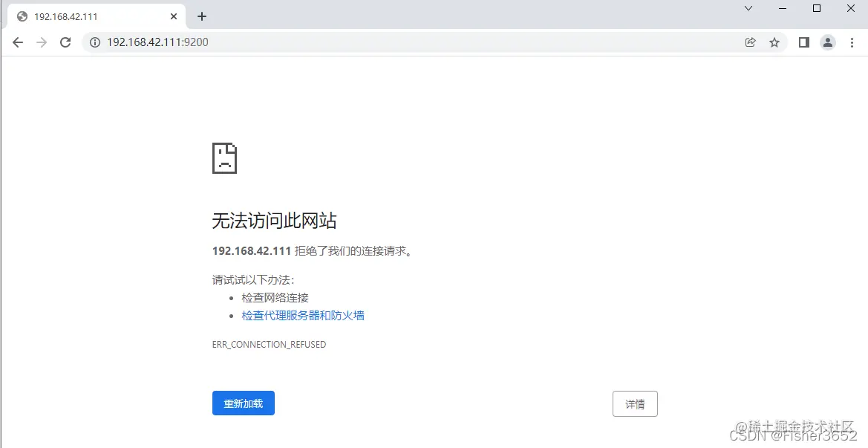Click the sad page error icon
Image resolution: width=868 pixels, height=448 pixels.
point(224,158)
